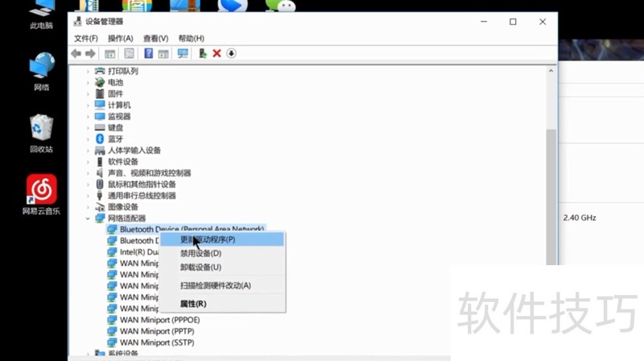
Task: Click the red X uninstall toolbar icon
Action: (x=217, y=53)
